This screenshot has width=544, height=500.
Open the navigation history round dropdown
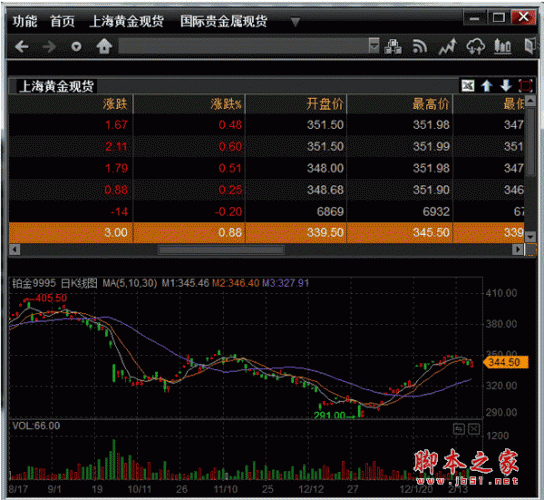(76, 46)
